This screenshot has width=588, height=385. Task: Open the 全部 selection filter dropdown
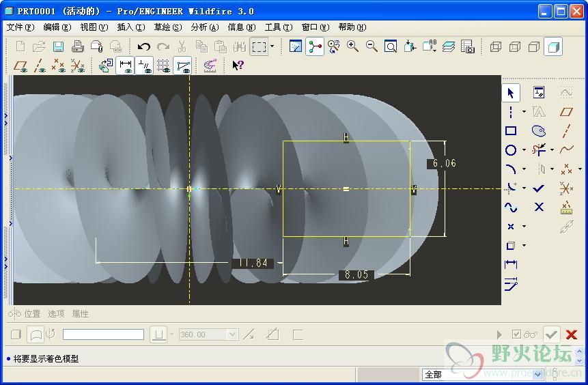tap(538, 374)
